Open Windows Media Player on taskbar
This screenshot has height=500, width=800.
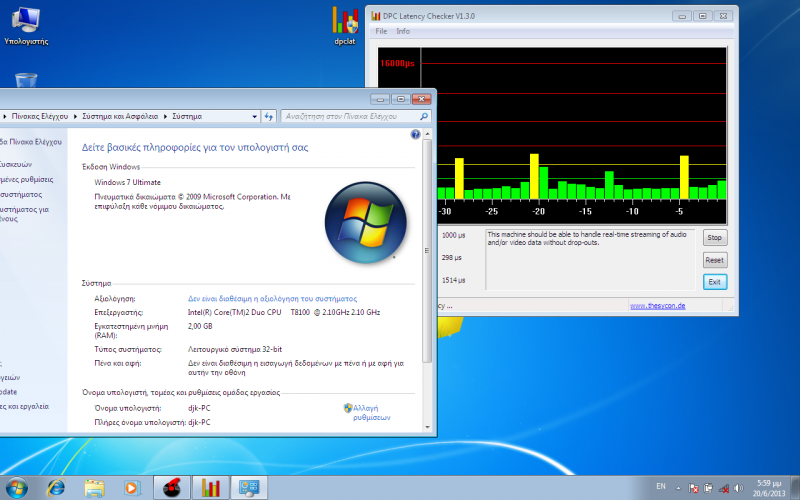132,488
